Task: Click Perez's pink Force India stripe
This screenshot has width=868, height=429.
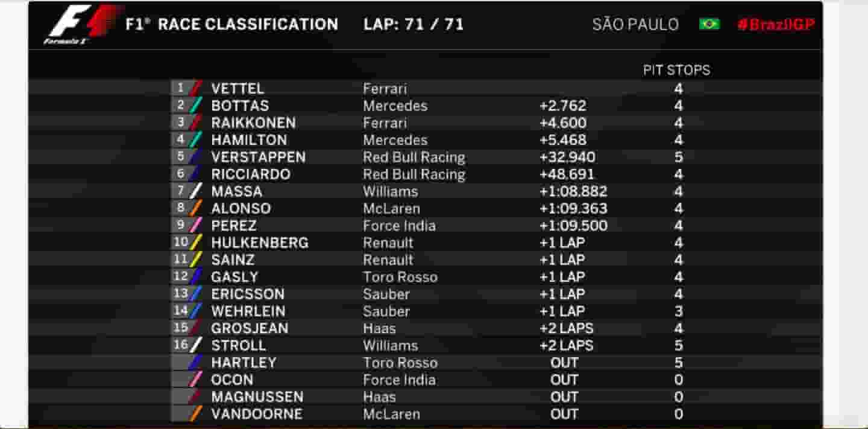Action: coord(196,226)
